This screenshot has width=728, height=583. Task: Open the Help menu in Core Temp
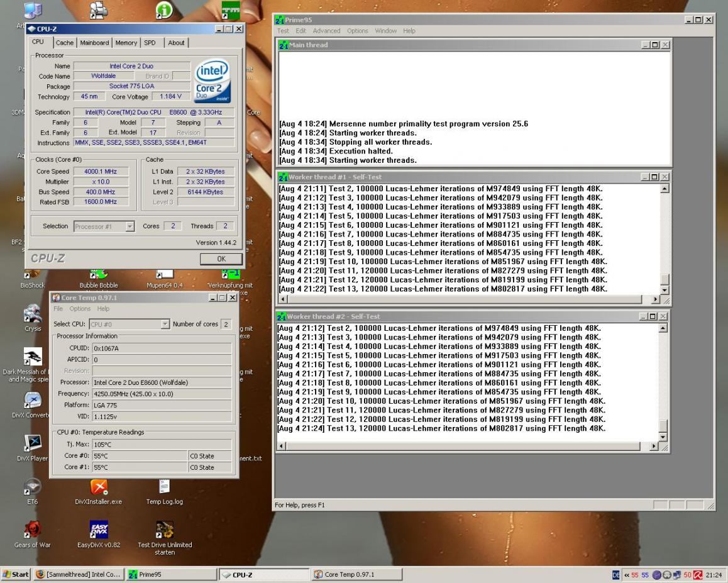pyautogui.click(x=103, y=308)
